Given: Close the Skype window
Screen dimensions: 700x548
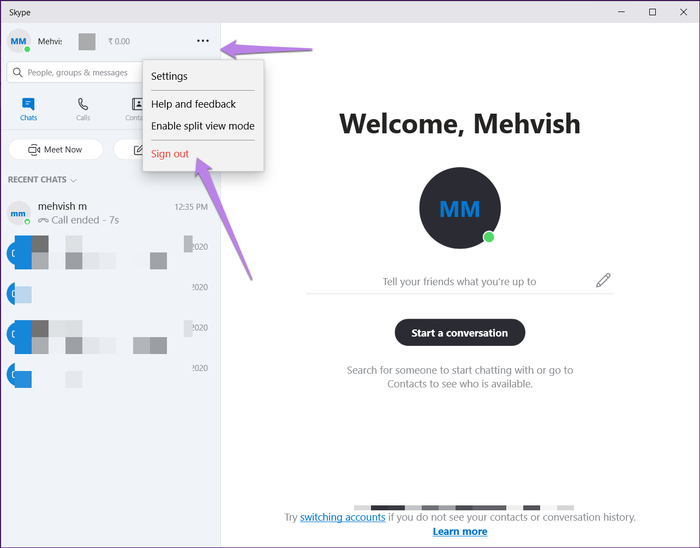Looking at the screenshot, I should (x=683, y=12).
